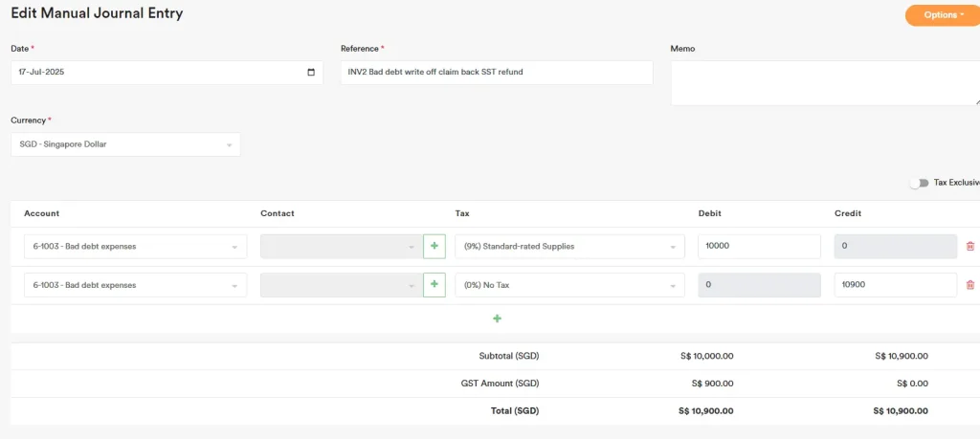This screenshot has width=980, height=439.
Task: Open the second row Contact dropdown
Action: coord(341,285)
